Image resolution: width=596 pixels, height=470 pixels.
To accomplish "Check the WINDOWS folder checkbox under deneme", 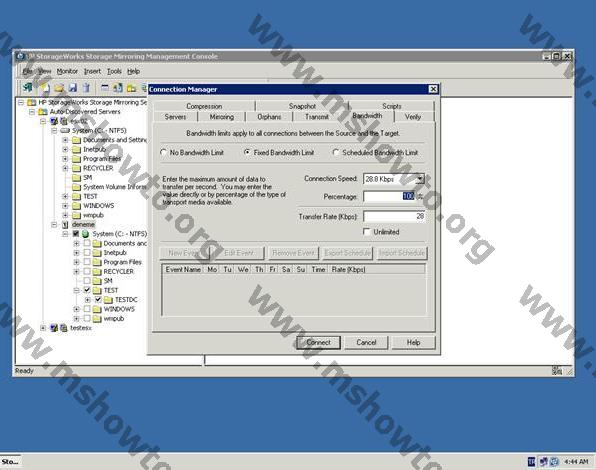I will [x=87, y=309].
